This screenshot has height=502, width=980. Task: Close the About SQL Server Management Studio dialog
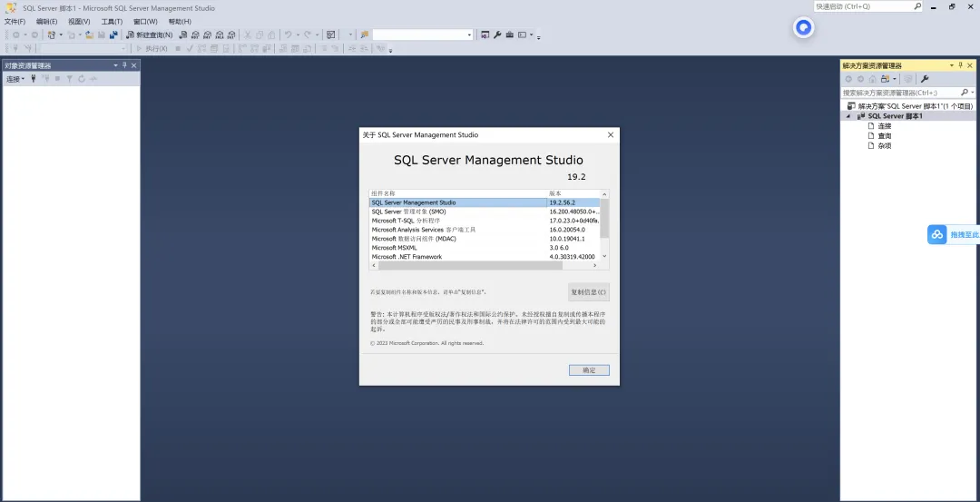(611, 134)
